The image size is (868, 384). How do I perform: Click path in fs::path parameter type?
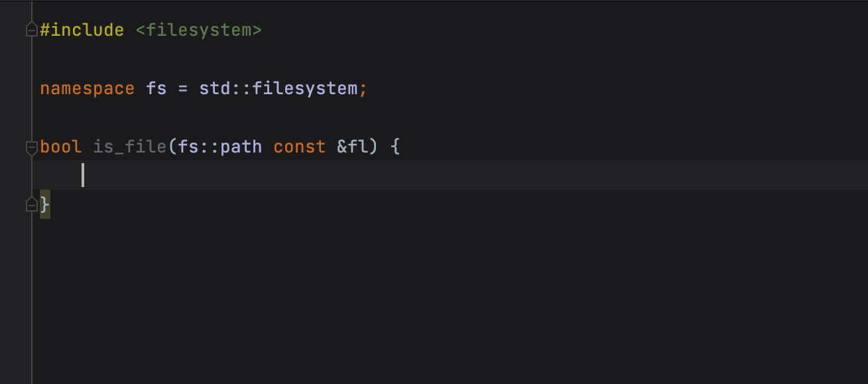pos(241,147)
